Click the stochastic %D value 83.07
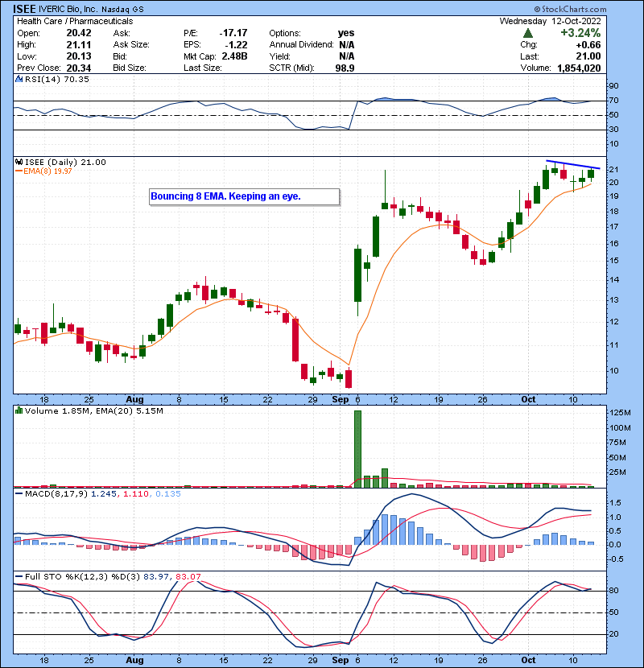This screenshot has height=668, width=644. [x=188, y=577]
